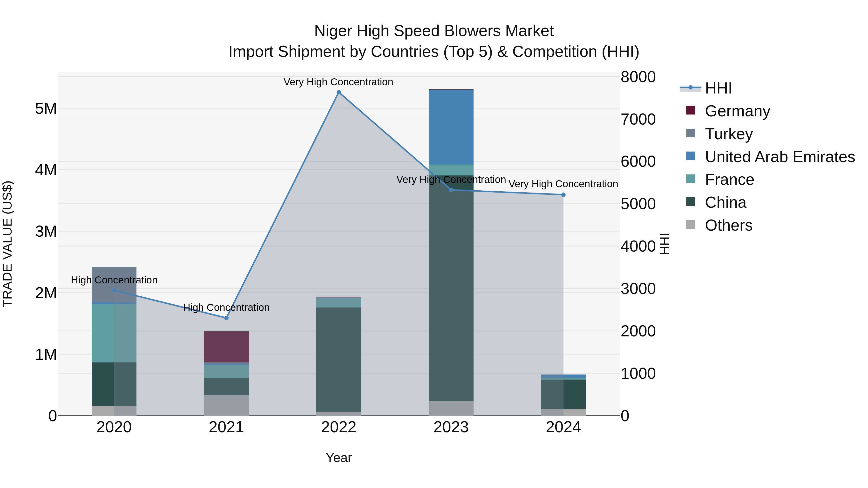Click the chart title Niger High Speed Blowers Market
This screenshot has height=488, width=868.
point(434,31)
